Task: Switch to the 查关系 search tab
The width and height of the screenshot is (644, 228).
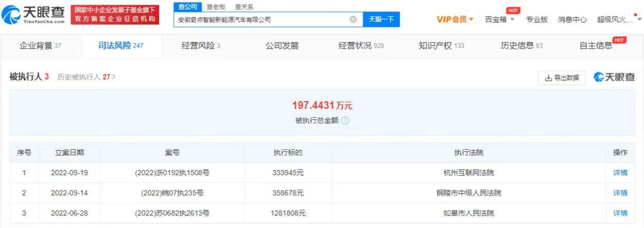Action: click(x=244, y=7)
